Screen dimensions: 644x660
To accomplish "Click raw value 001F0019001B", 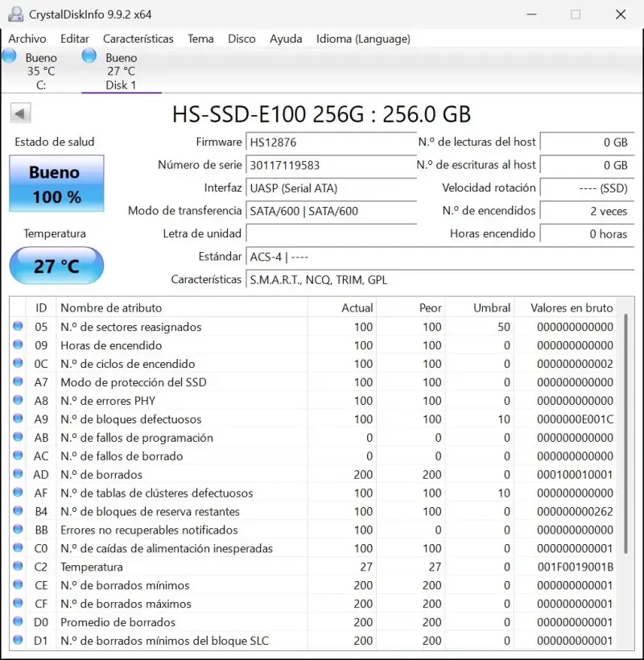I will (x=575, y=567).
